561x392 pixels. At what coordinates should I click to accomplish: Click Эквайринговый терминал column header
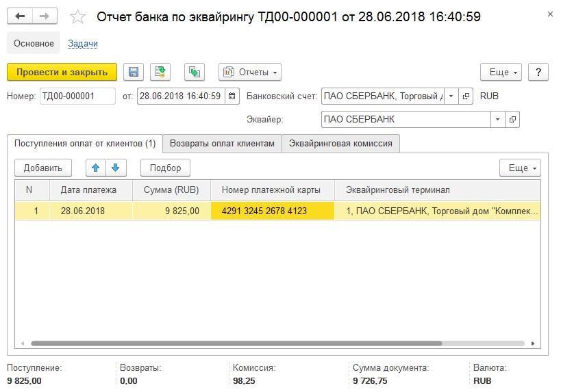pos(437,190)
